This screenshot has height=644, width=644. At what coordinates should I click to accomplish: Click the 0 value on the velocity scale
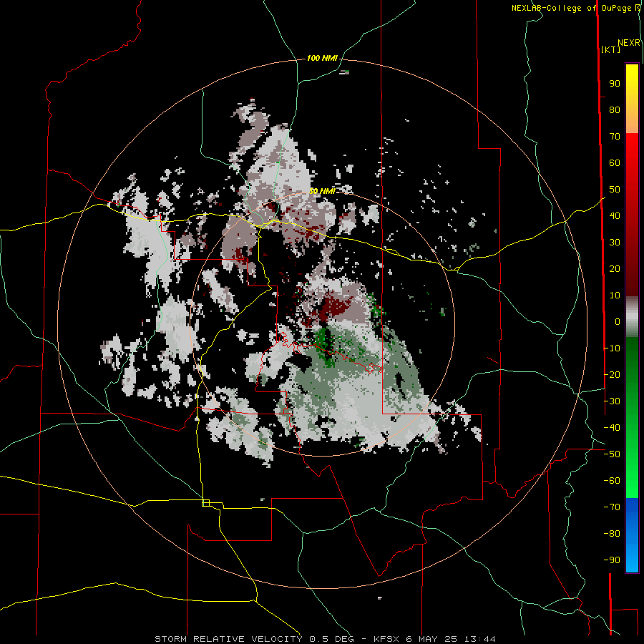coord(618,322)
